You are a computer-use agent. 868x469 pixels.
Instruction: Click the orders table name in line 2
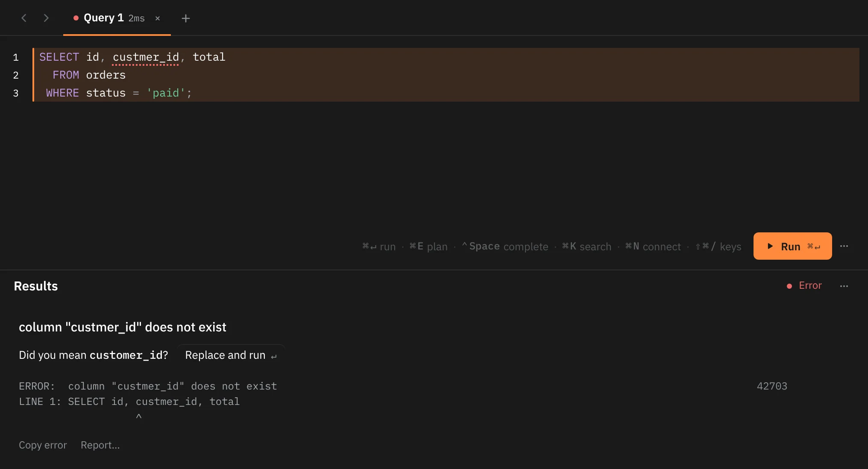106,75
